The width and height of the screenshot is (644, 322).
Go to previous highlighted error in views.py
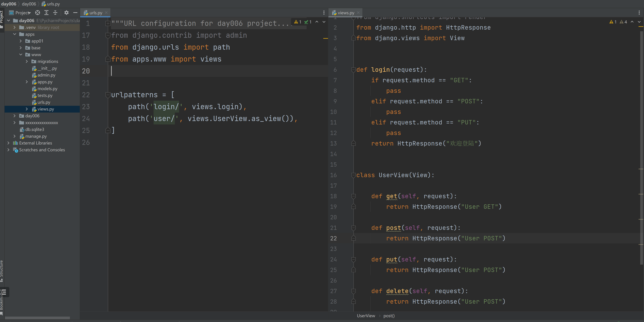(x=632, y=22)
